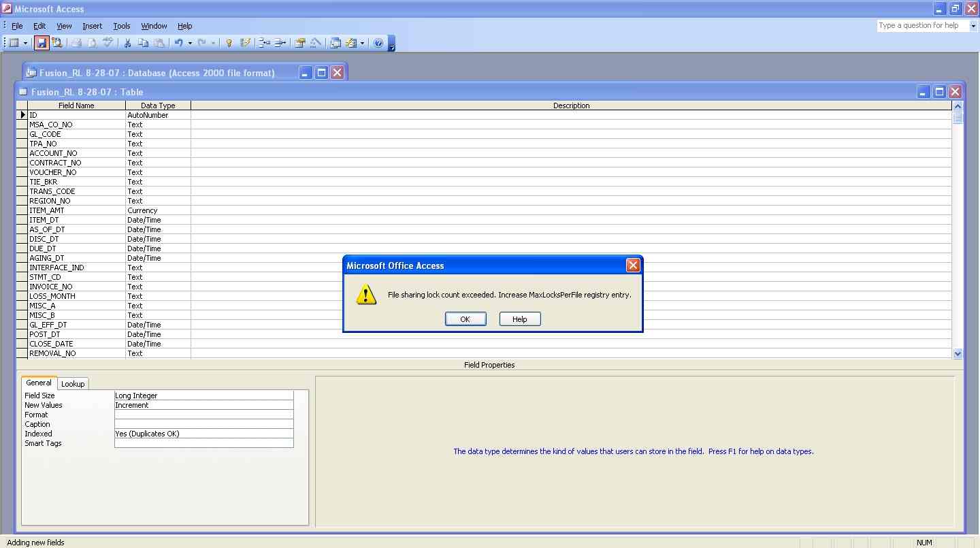Click the Smart Tags property box

point(204,443)
